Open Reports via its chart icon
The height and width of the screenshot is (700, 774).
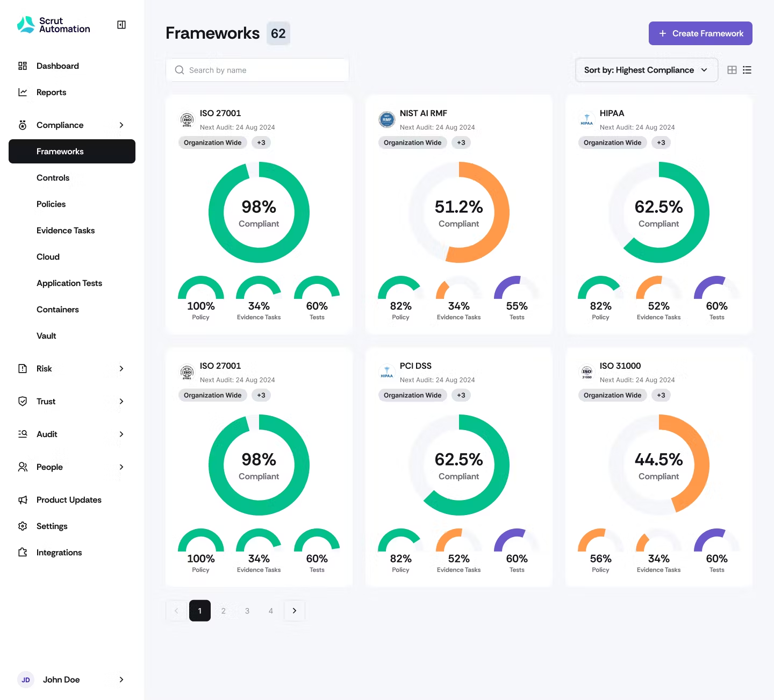[22, 92]
